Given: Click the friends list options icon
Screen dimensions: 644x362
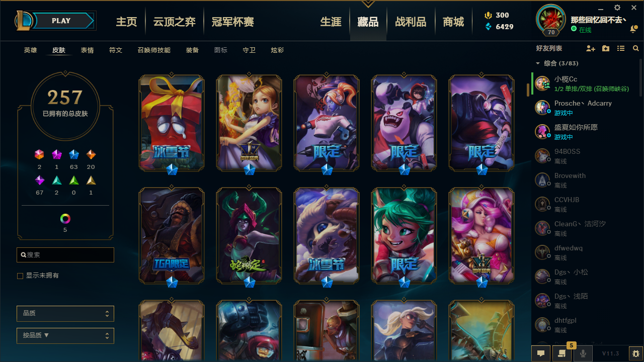Looking at the screenshot, I should tap(621, 48).
